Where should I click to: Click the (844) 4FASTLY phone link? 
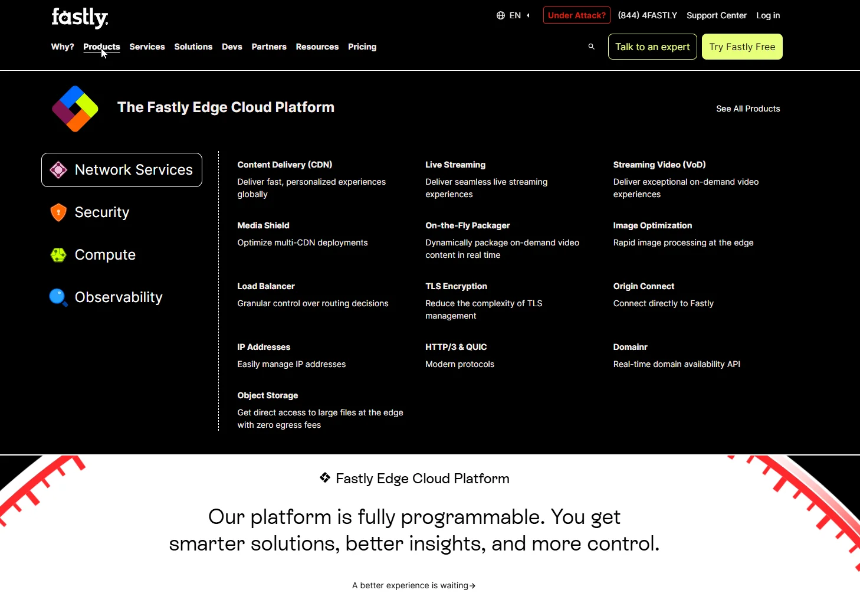click(647, 15)
